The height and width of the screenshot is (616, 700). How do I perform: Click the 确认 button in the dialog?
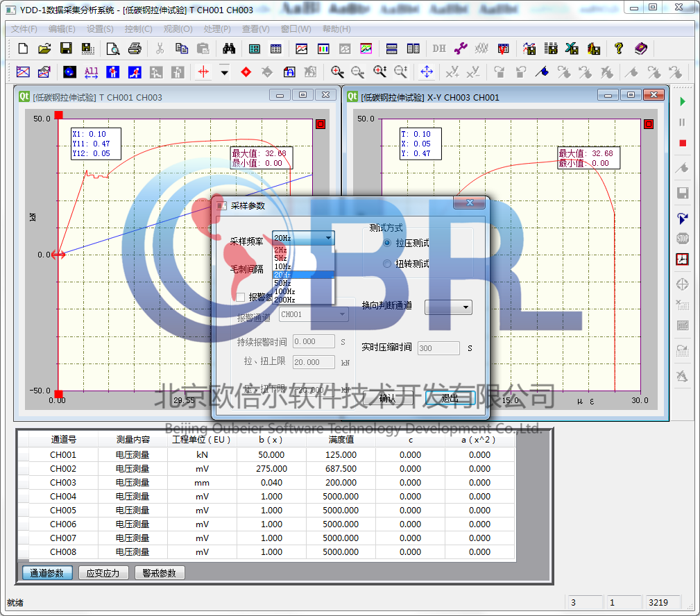(x=388, y=398)
